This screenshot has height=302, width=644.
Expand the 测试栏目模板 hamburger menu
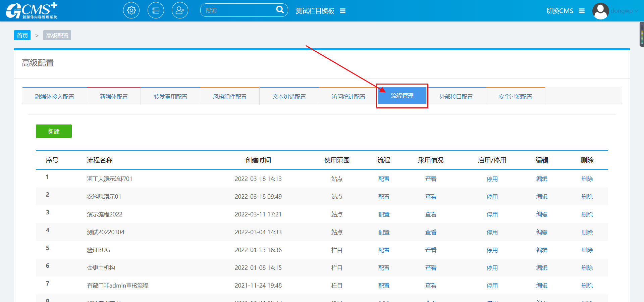(342, 11)
